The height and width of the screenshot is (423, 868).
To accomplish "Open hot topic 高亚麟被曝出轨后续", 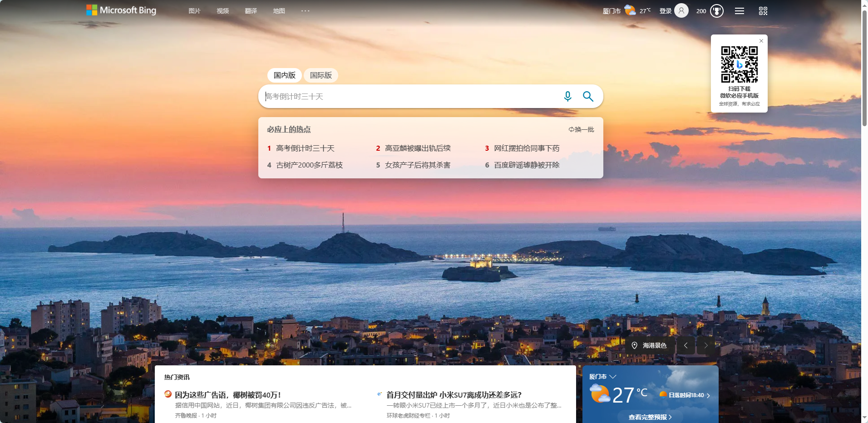I will [x=418, y=148].
